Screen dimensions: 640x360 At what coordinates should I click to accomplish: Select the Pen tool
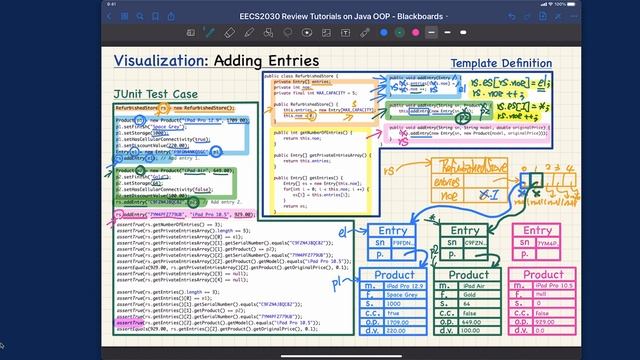[209, 33]
